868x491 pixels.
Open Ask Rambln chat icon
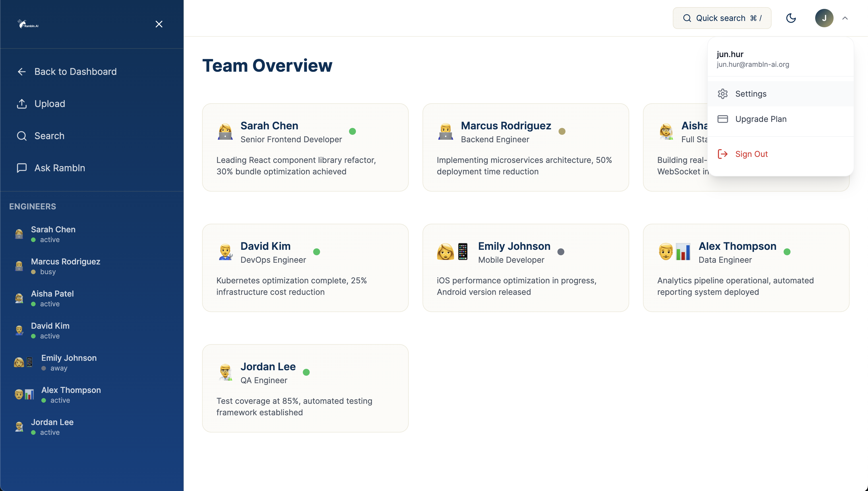click(22, 168)
